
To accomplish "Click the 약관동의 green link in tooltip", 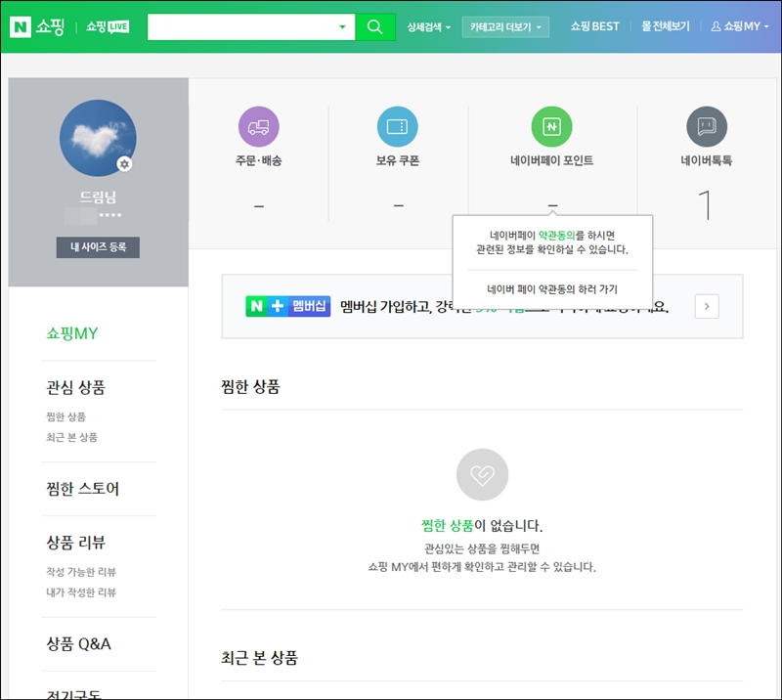I will coord(556,235).
